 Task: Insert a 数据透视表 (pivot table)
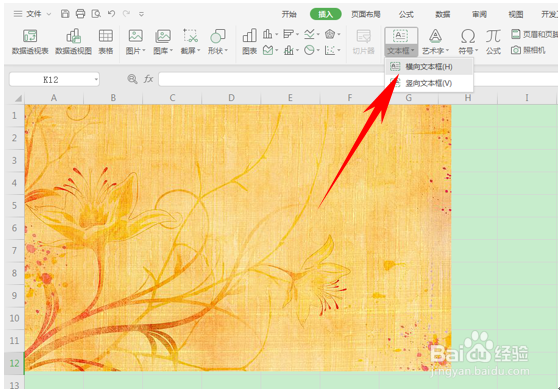pos(30,42)
